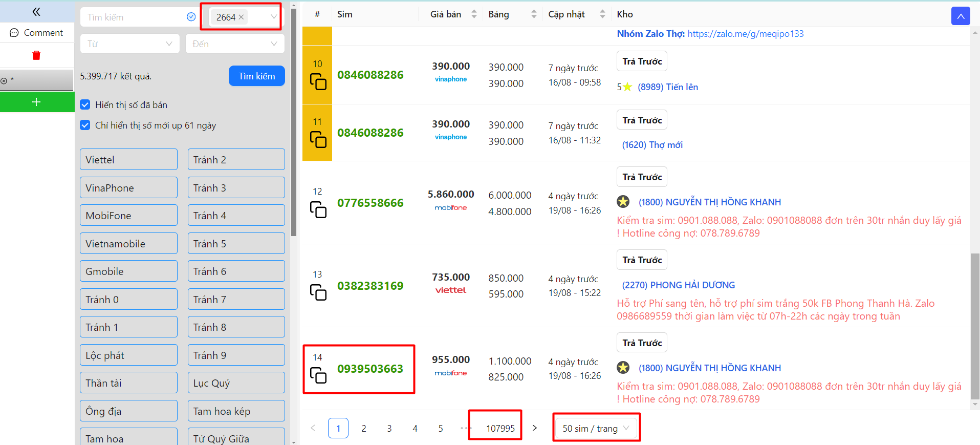Select the Vietnamobile filter
The width and height of the screenshot is (980, 445).
coord(128,243)
